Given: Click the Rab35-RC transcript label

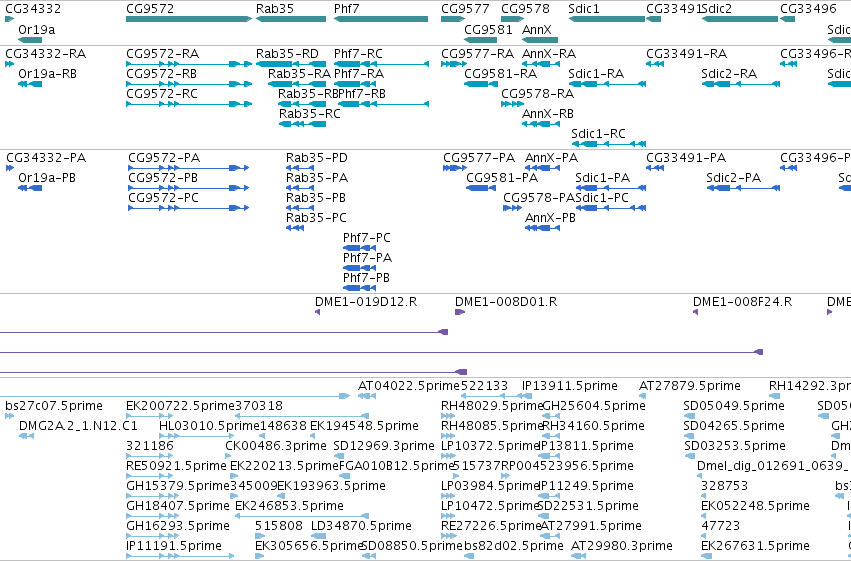Looking at the screenshot, I should point(310,114).
